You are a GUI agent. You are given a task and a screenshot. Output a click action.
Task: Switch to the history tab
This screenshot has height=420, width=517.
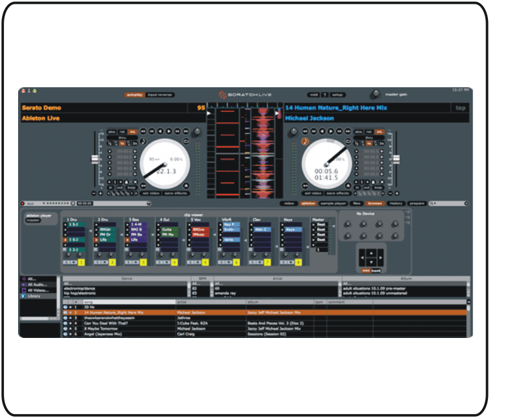point(396,203)
